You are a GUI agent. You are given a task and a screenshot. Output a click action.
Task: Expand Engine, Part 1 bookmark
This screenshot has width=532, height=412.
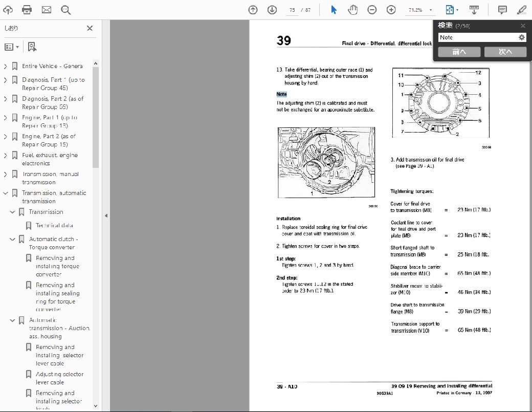pyautogui.click(x=5, y=118)
